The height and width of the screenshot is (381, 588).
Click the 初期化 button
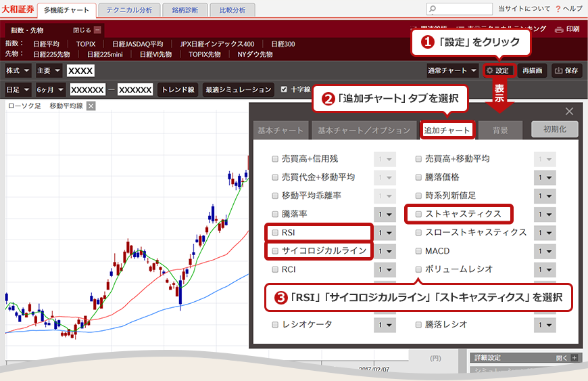pos(555,129)
